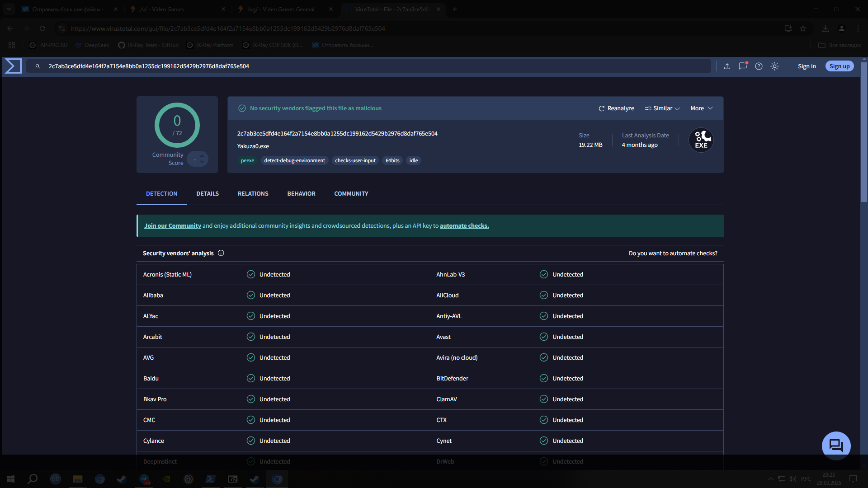This screenshot has width=868, height=488.
Task: Click the checks-user-input tag
Action: (x=355, y=161)
